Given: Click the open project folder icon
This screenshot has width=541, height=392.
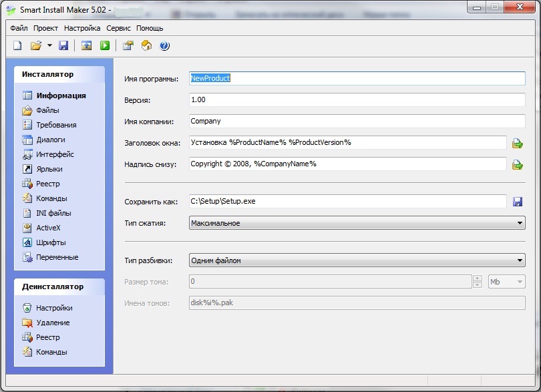Looking at the screenshot, I should [x=36, y=45].
